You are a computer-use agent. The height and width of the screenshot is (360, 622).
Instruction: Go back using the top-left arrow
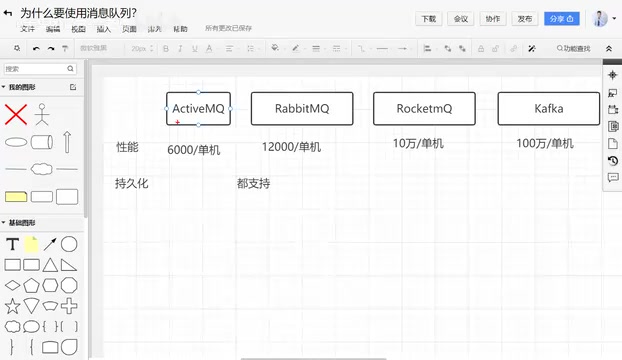coord(8,13)
